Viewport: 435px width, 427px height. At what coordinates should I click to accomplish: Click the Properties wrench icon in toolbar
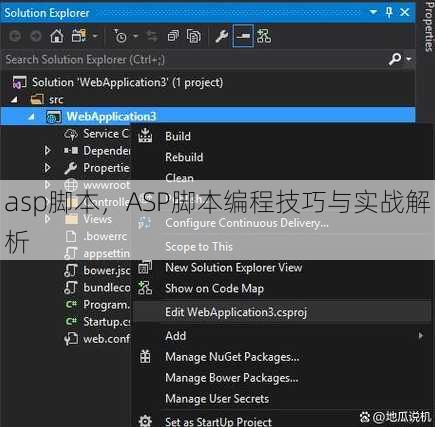pyautogui.click(x=221, y=36)
